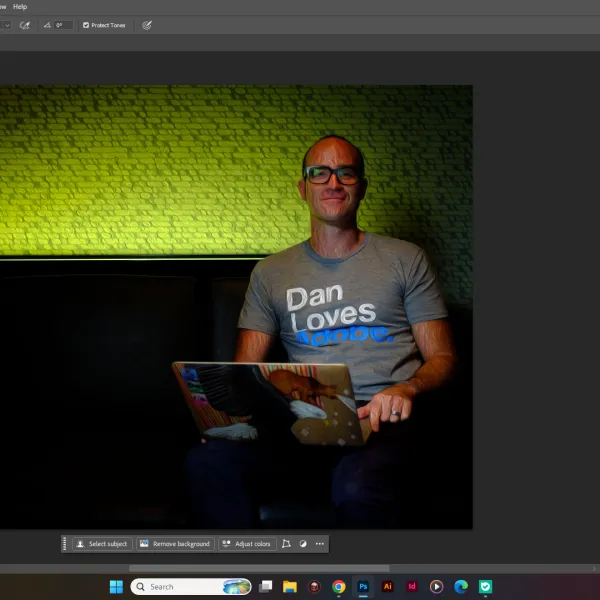Click the green shield checkmark taskbar icon
The image size is (600, 600).
pos(486,586)
